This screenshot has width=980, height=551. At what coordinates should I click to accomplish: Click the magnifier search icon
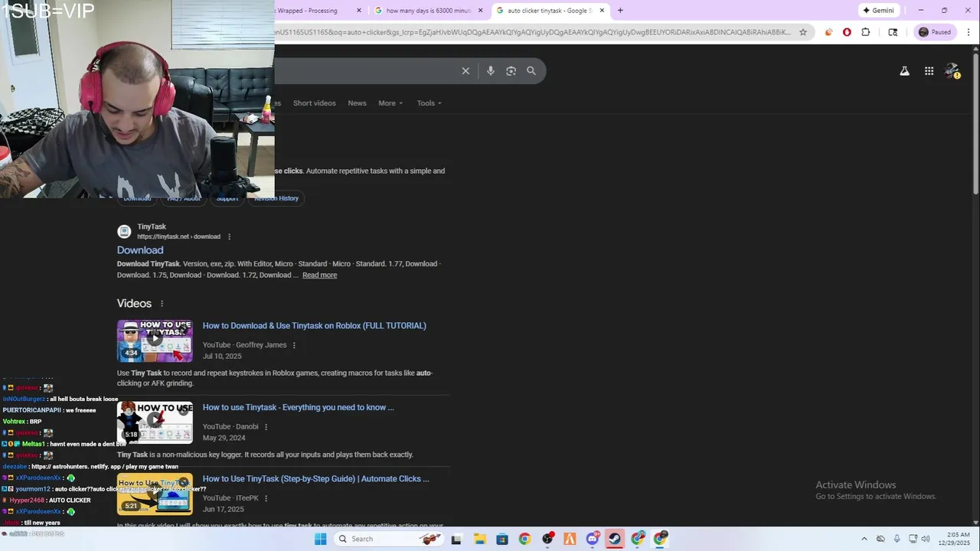(531, 70)
